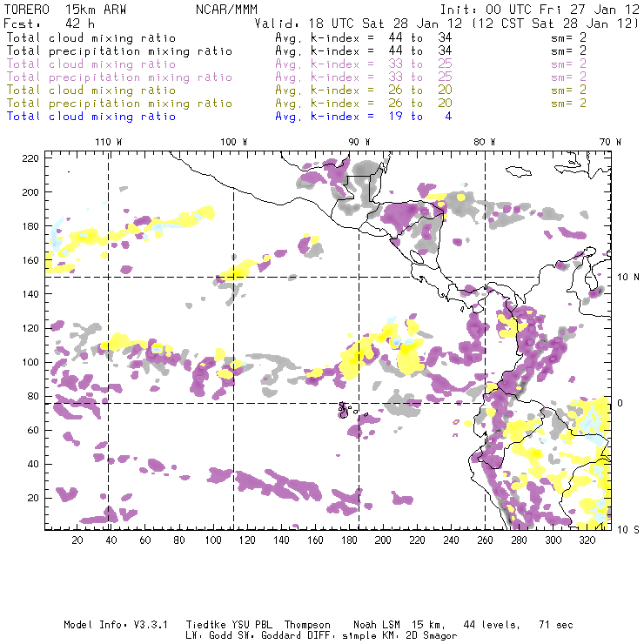Click the '10 S' latitude label
The image size is (644, 644).
[628, 530]
